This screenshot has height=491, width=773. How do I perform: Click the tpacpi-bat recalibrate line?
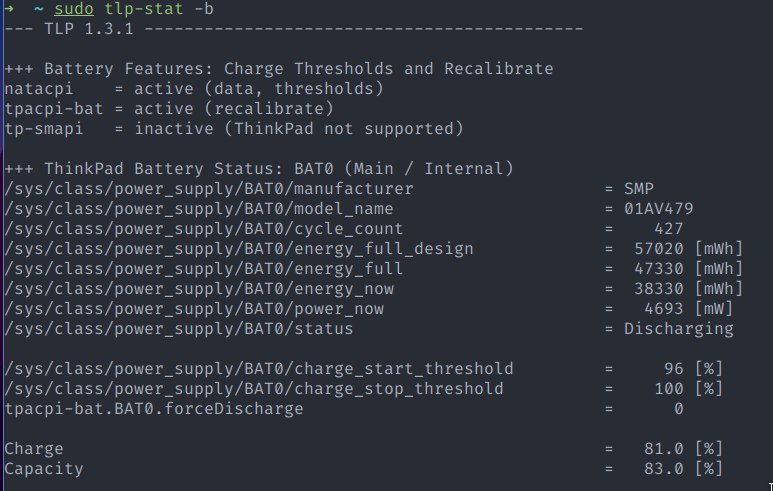[169, 108]
